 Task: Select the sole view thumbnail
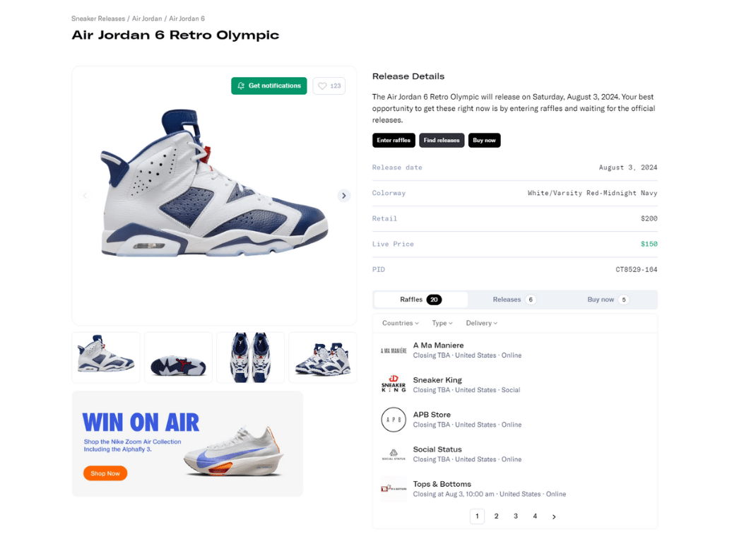coord(178,358)
